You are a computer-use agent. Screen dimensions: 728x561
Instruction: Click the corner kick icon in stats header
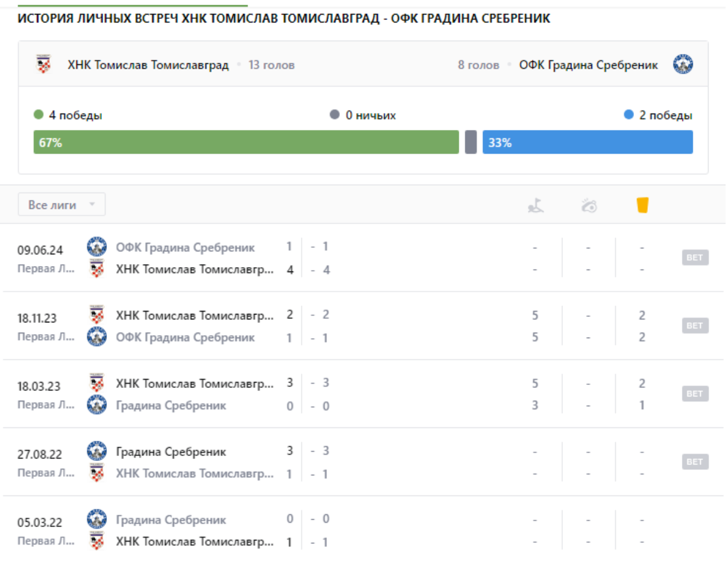tap(536, 206)
